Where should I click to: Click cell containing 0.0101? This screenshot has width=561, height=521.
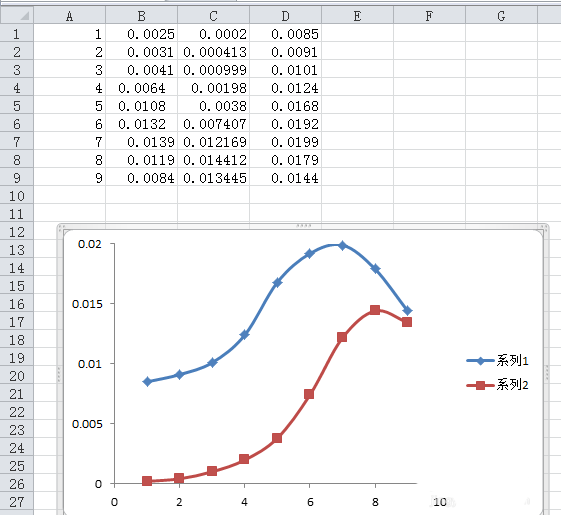285,69
